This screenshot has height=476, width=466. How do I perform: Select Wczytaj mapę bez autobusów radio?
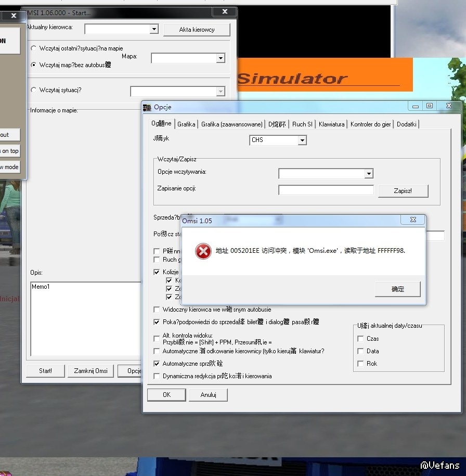pos(33,65)
